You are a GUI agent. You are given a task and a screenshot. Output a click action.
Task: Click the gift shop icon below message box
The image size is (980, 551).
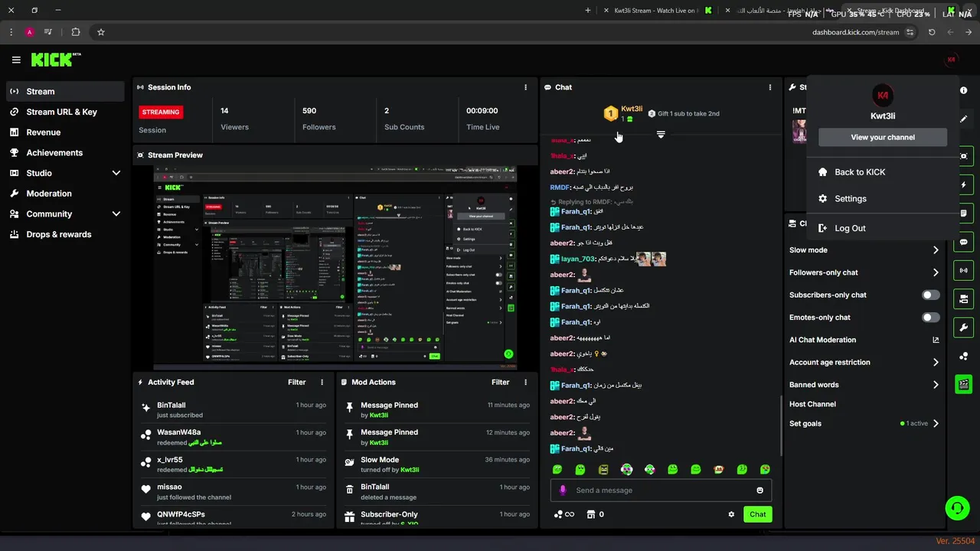click(590, 514)
